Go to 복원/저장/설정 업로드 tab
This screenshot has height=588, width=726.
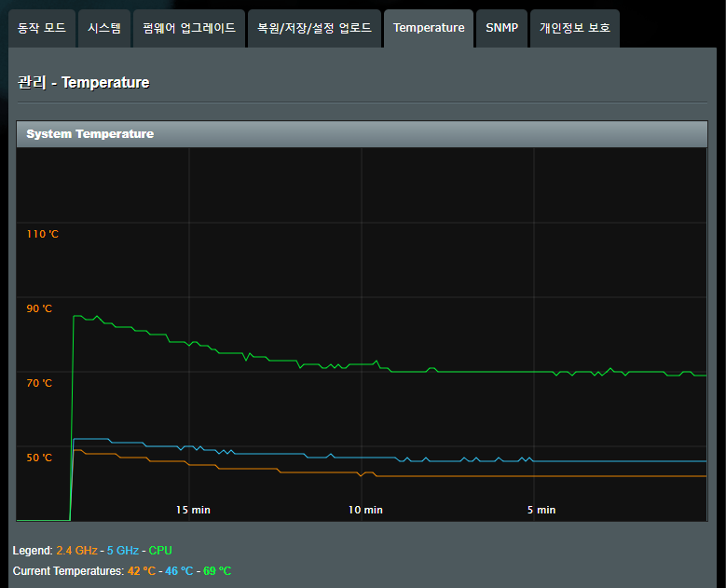click(314, 28)
